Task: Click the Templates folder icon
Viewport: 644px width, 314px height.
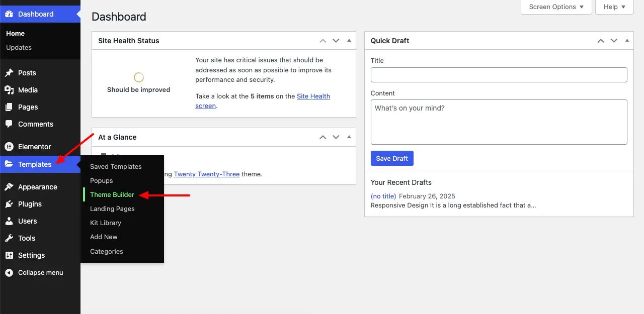Action: tap(9, 164)
